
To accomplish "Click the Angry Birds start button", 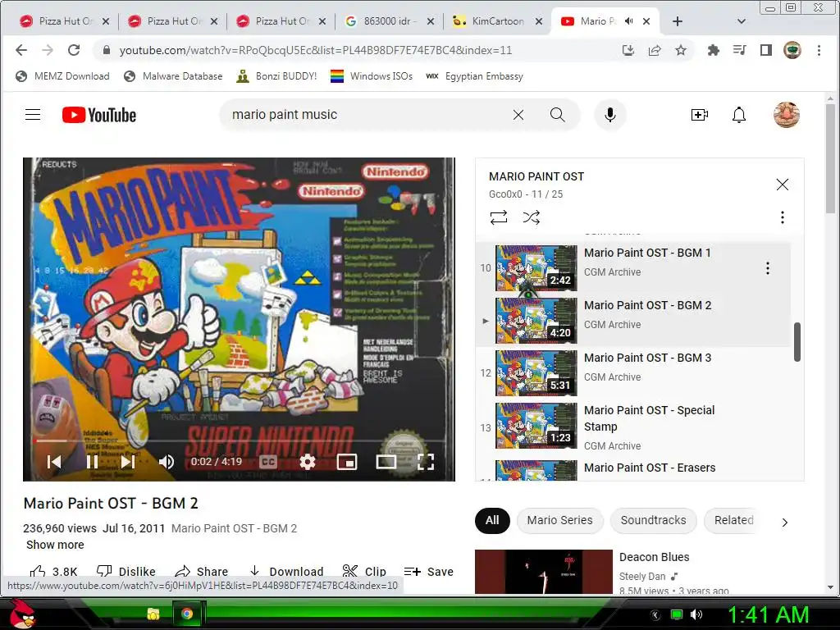I will (x=22, y=614).
